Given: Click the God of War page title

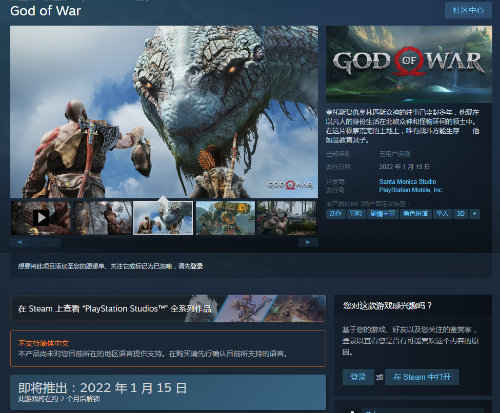Looking at the screenshot, I should pyautogui.click(x=45, y=11).
